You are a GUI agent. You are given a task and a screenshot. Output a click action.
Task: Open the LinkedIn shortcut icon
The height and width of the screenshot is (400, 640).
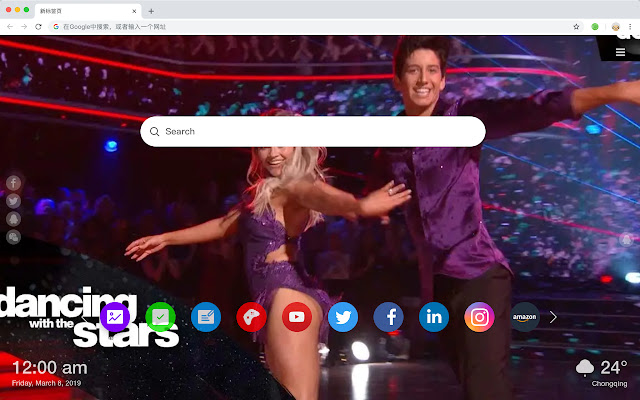pyautogui.click(x=434, y=317)
